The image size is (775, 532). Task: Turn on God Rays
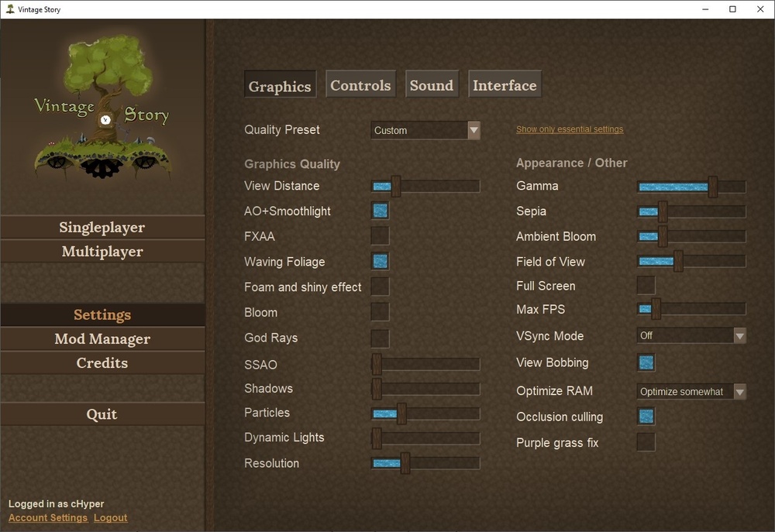(380, 338)
